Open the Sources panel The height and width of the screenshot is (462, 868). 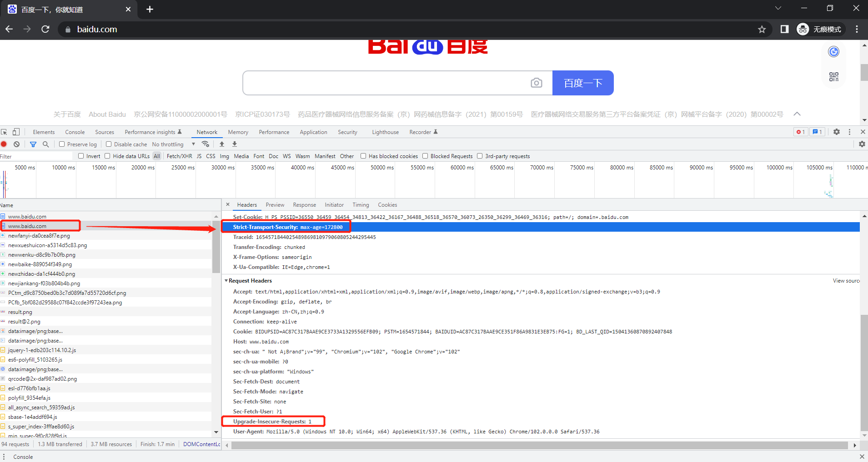(x=105, y=132)
